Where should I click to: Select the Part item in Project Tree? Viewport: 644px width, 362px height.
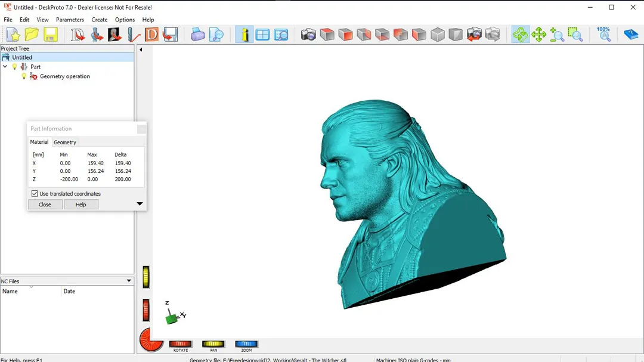coord(35,67)
